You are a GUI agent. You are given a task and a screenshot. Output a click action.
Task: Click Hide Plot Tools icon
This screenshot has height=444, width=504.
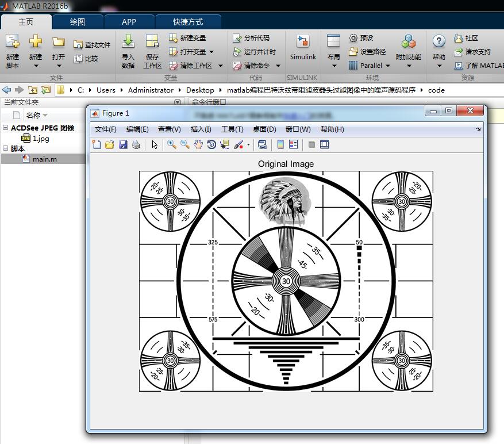click(x=311, y=144)
